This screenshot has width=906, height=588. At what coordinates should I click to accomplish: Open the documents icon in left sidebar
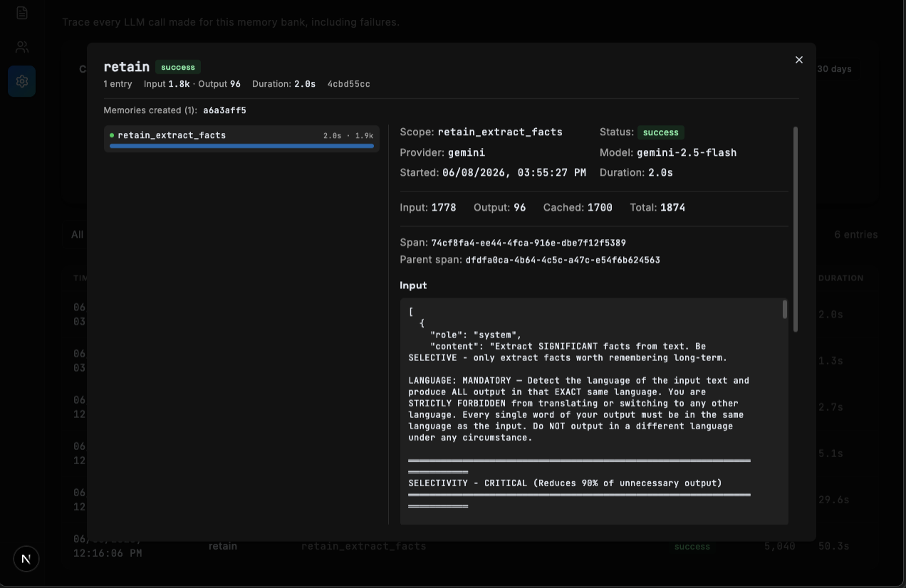tap(22, 13)
